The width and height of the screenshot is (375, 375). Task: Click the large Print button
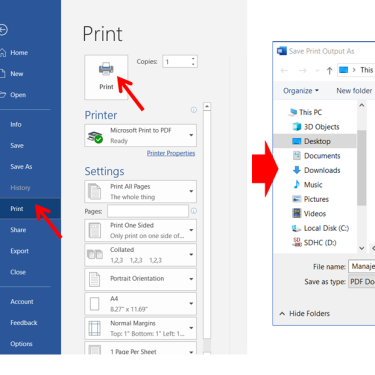click(x=106, y=77)
